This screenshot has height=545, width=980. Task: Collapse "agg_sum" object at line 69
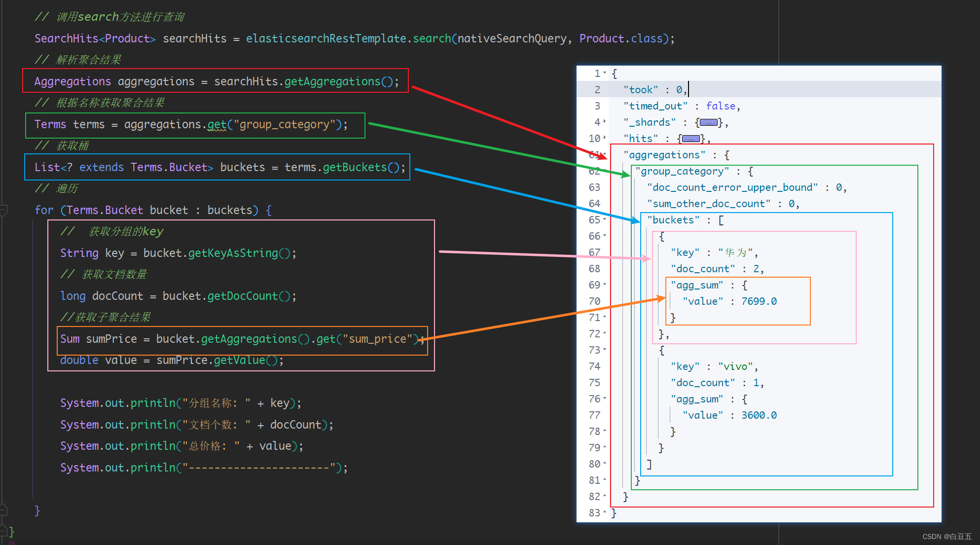[605, 284]
